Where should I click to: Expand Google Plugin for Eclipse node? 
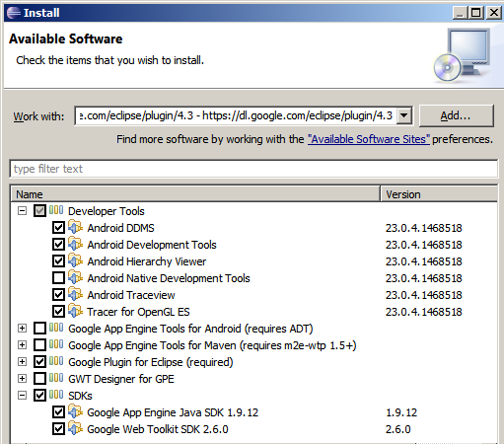coord(22,362)
